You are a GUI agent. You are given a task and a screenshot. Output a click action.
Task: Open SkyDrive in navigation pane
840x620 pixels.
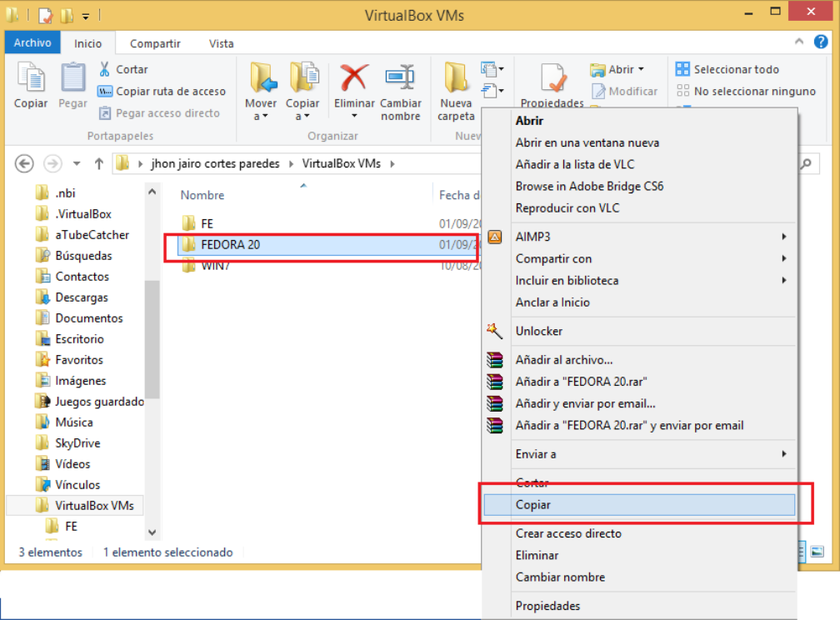77,443
